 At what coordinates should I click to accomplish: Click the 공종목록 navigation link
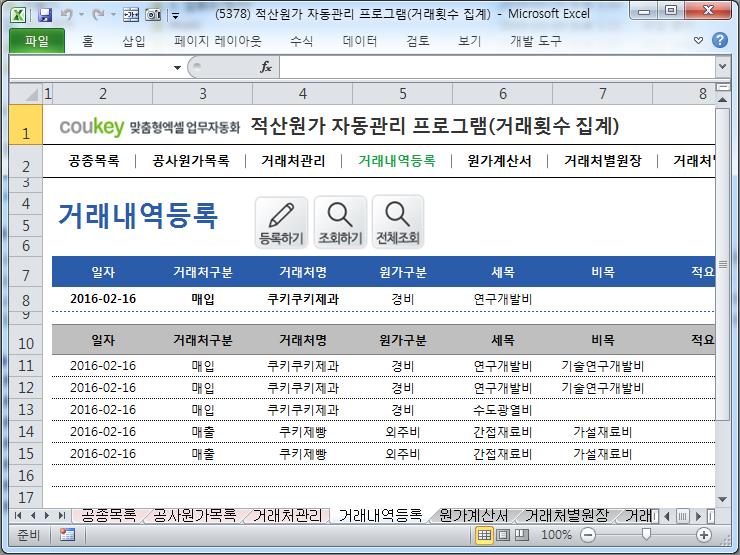pyautogui.click(x=94, y=161)
